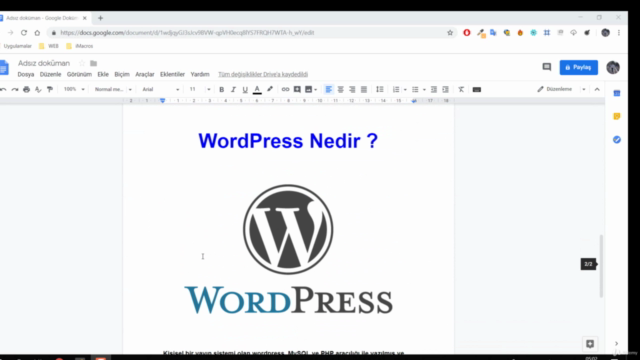This screenshot has width=640, height=360.
Task: Click the blue Paylaş share button
Action: pyautogui.click(x=578, y=67)
